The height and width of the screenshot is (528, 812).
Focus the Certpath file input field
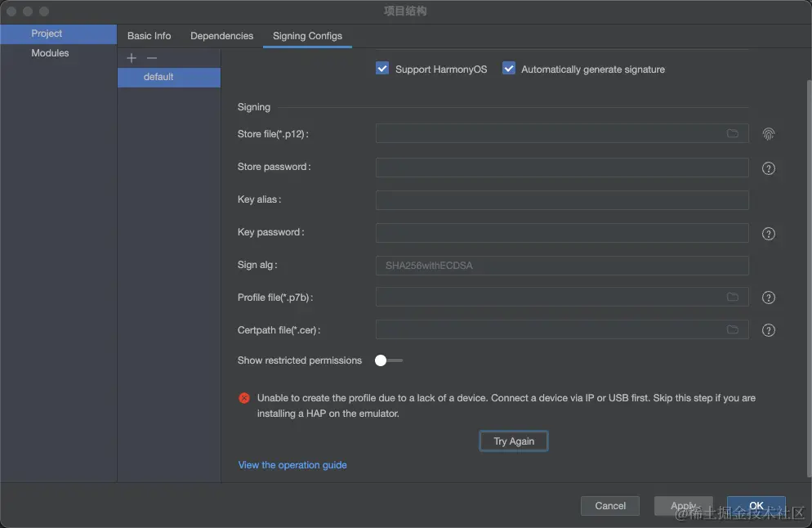click(x=562, y=329)
